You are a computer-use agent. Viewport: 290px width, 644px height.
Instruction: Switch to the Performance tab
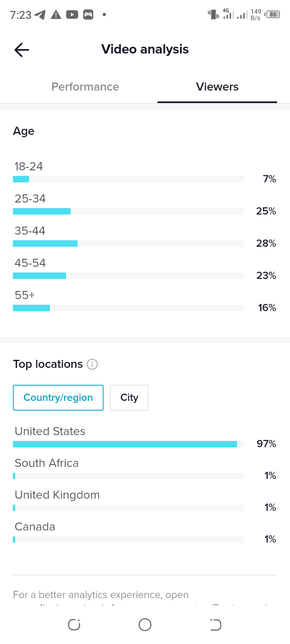click(x=85, y=87)
